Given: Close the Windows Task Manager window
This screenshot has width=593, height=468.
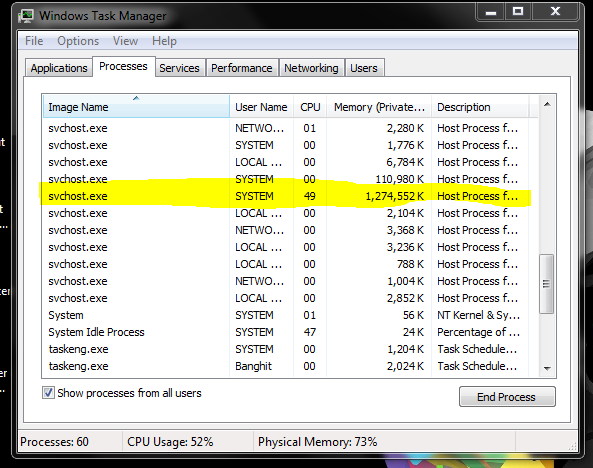Looking at the screenshot, I should coord(555,12).
